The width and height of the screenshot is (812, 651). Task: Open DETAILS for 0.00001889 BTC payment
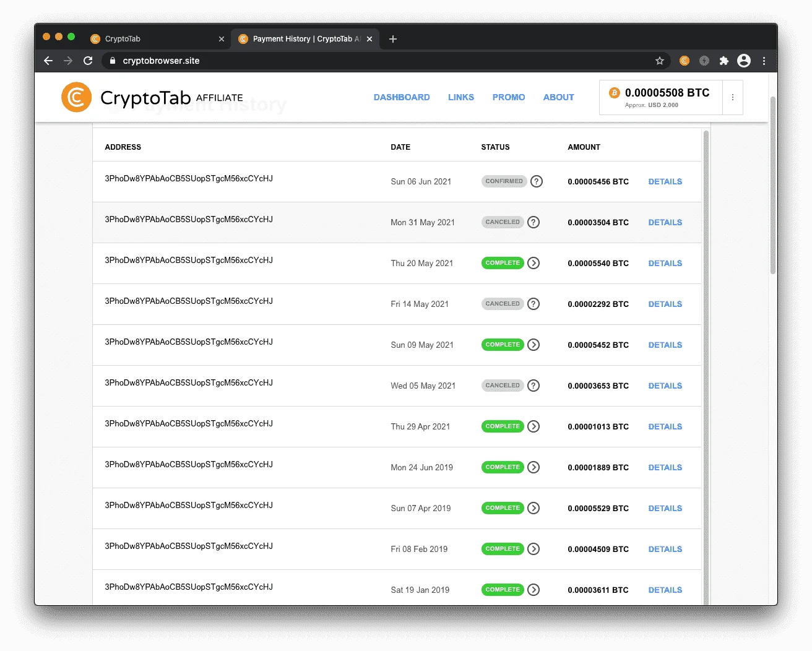click(x=665, y=467)
